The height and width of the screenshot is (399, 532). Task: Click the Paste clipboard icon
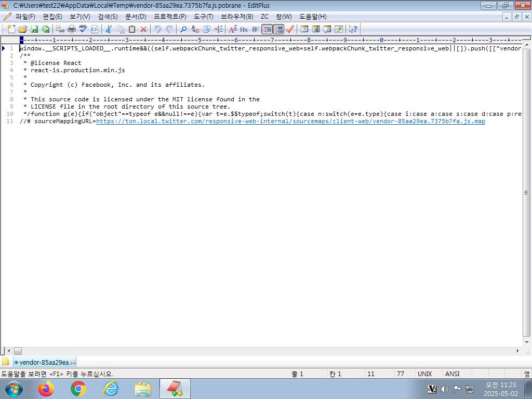coord(132,29)
